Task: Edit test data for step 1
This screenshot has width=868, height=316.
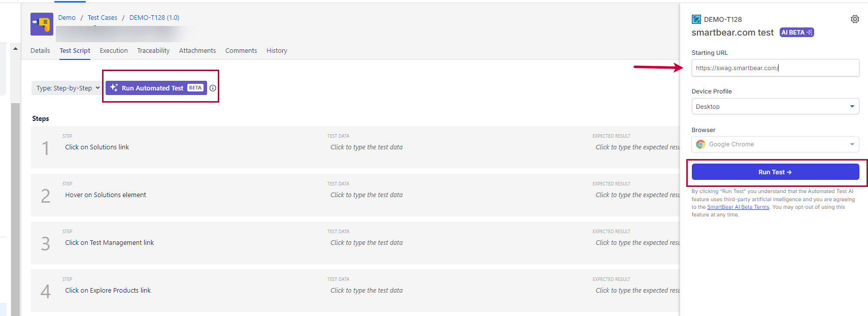Action: tap(366, 147)
